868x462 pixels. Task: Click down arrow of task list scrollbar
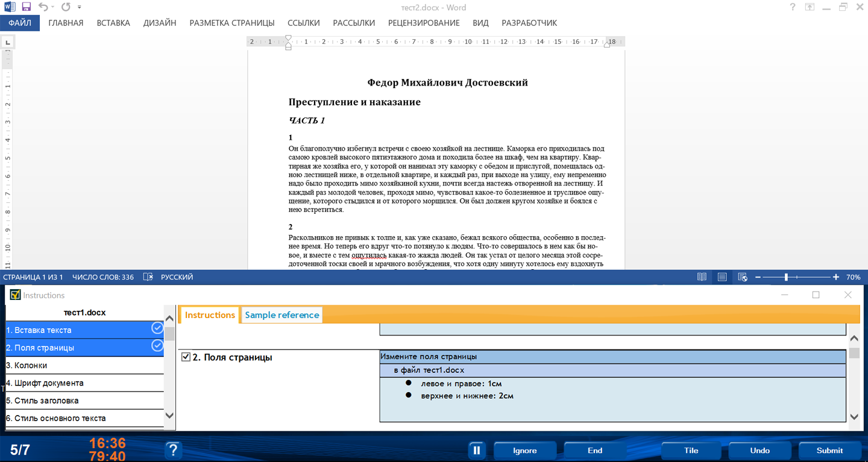pyautogui.click(x=169, y=415)
